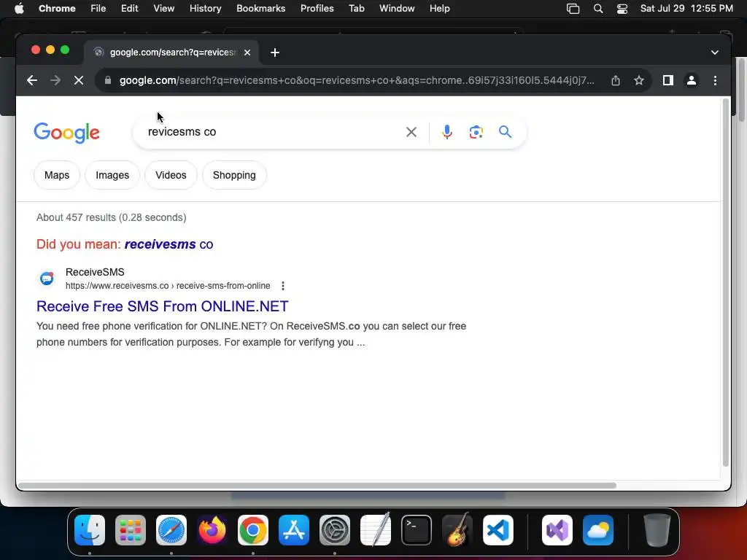Screen dimensions: 747x560
Task: Open the Trash in the Dock
Action: 657,530
